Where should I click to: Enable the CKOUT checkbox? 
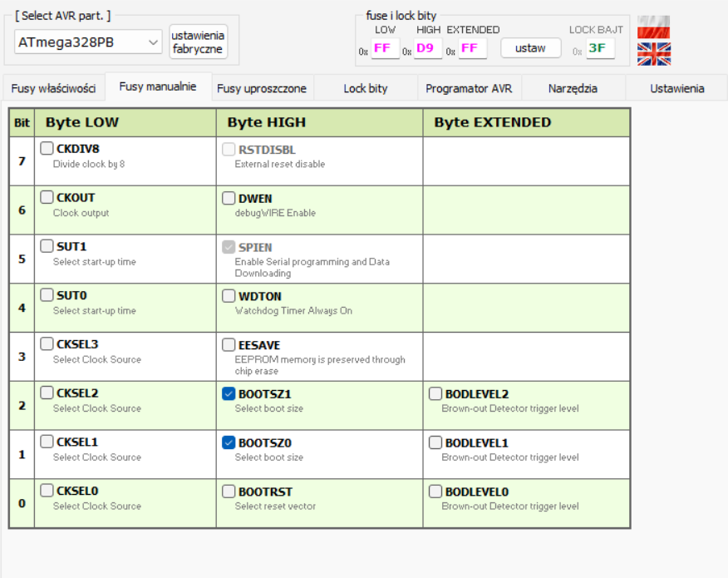pyautogui.click(x=47, y=197)
